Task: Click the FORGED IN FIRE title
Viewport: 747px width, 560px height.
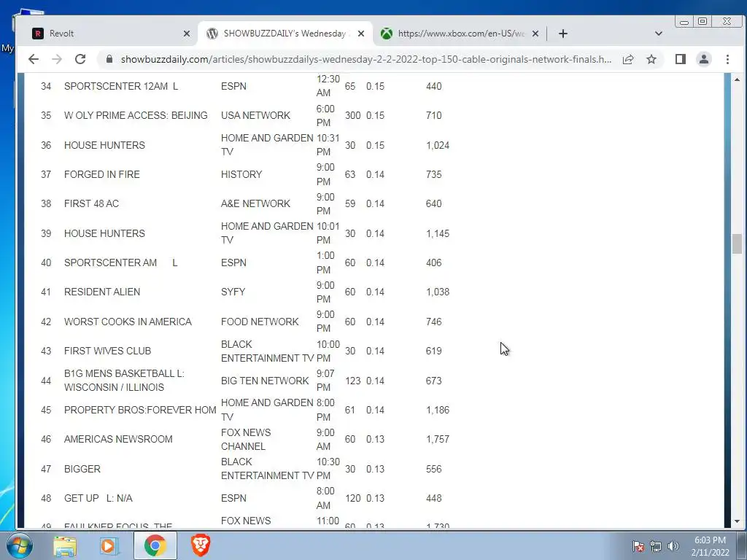Action: pyautogui.click(x=102, y=174)
